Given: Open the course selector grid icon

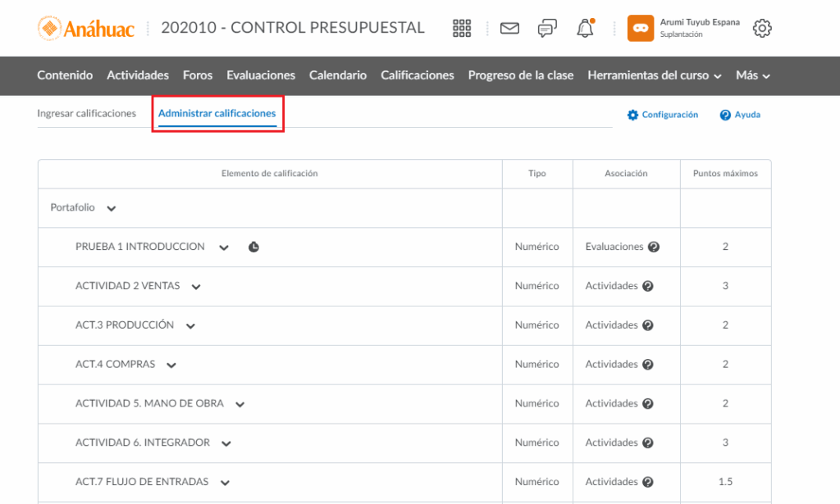Looking at the screenshot, I should point(462,28).
